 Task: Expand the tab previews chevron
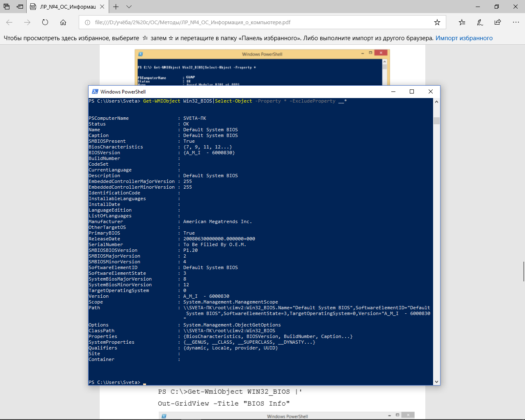129,7
